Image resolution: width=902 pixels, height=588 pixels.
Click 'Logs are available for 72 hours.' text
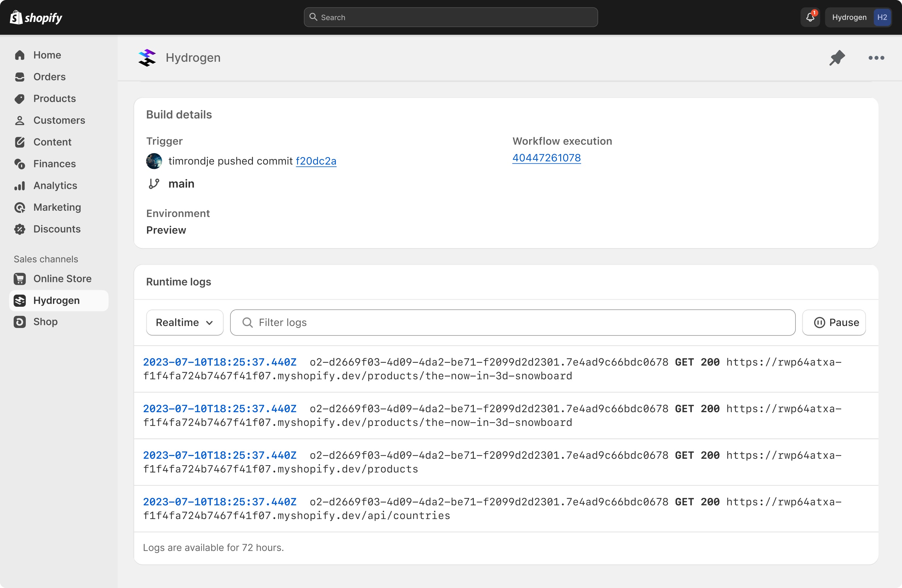coord(213,548)
